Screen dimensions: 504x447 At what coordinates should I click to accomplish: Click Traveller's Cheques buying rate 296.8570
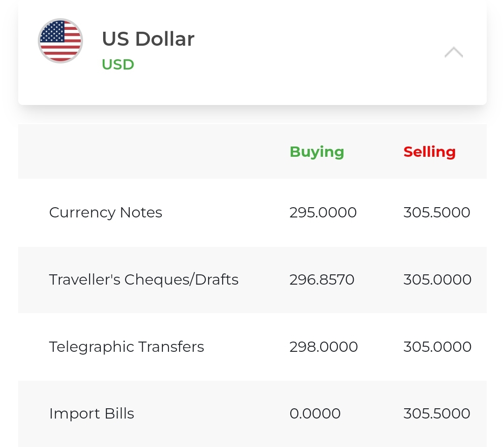[322, 279]
